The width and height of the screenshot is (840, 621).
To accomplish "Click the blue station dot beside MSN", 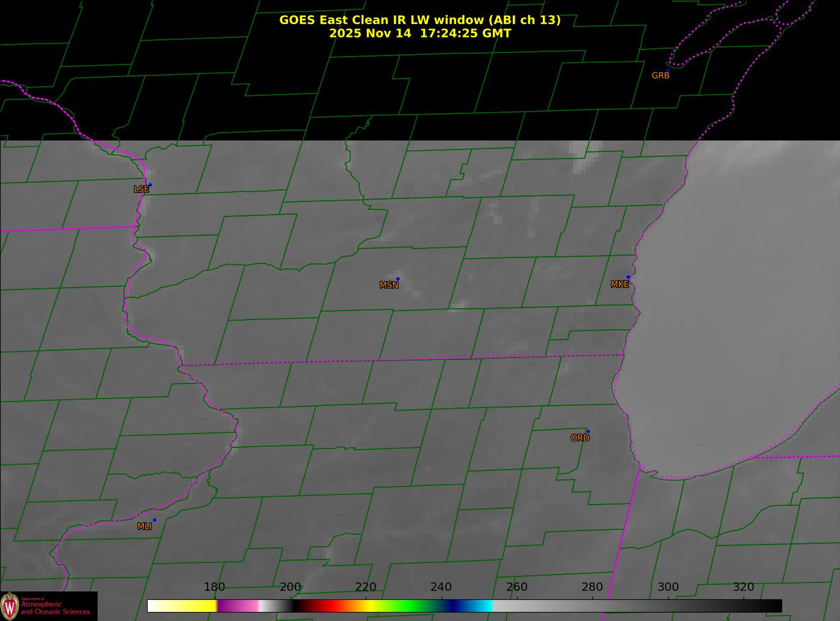I will pyautogui.click(x=398, y=279).
